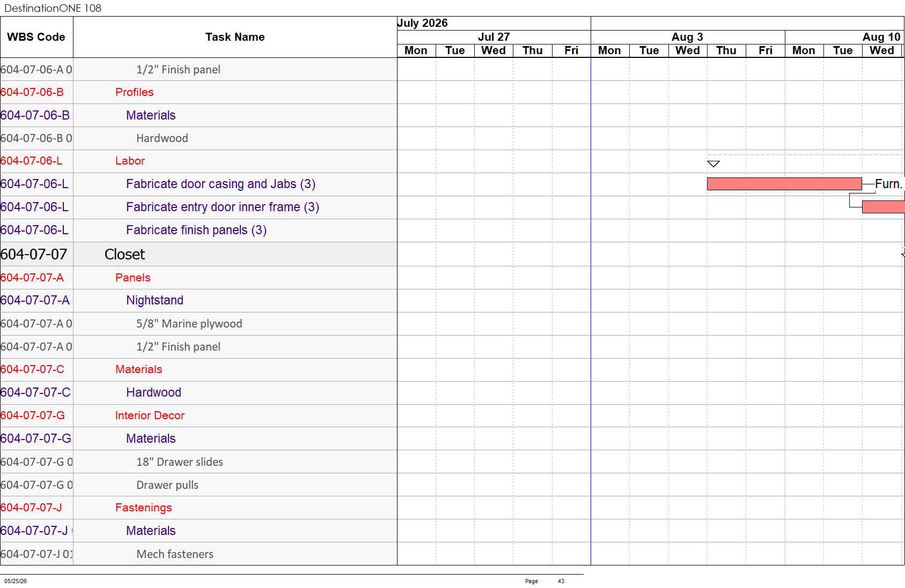Click the red Fabricate door casing Gantt bar

[x=784, y=184]
